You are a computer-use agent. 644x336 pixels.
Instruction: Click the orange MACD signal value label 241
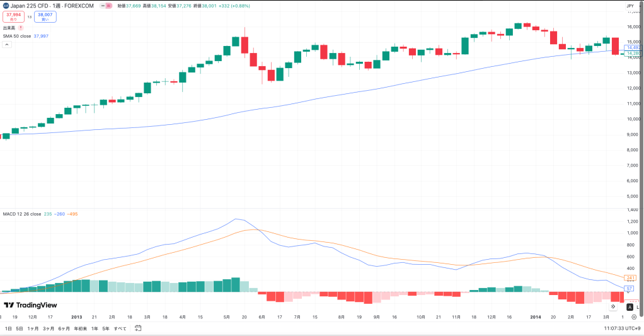(x=630, y=277)
